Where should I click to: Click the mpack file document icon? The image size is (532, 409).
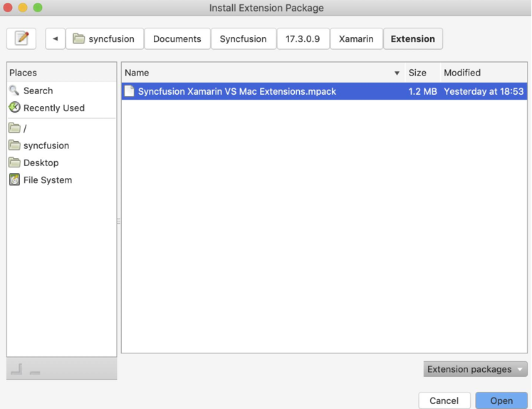coord(129,91)
